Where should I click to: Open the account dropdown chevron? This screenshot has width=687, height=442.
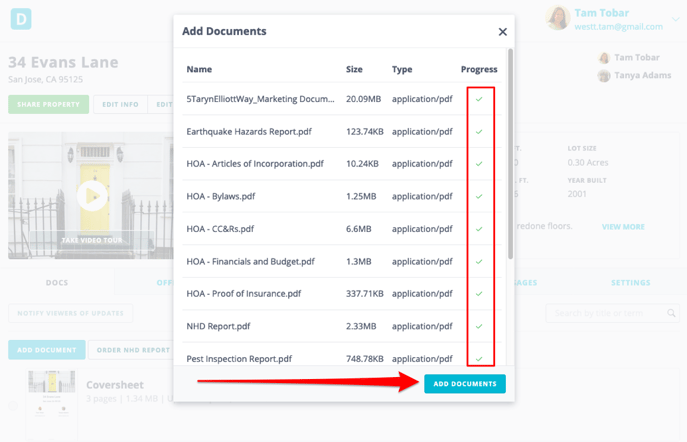point(676,19)
